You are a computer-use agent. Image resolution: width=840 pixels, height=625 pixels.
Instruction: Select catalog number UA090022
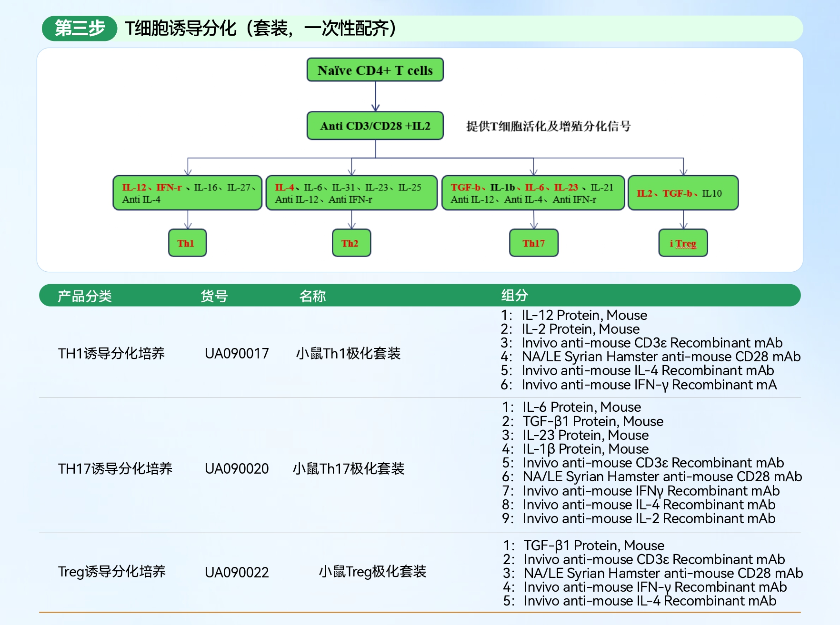[x=237, y=573]
